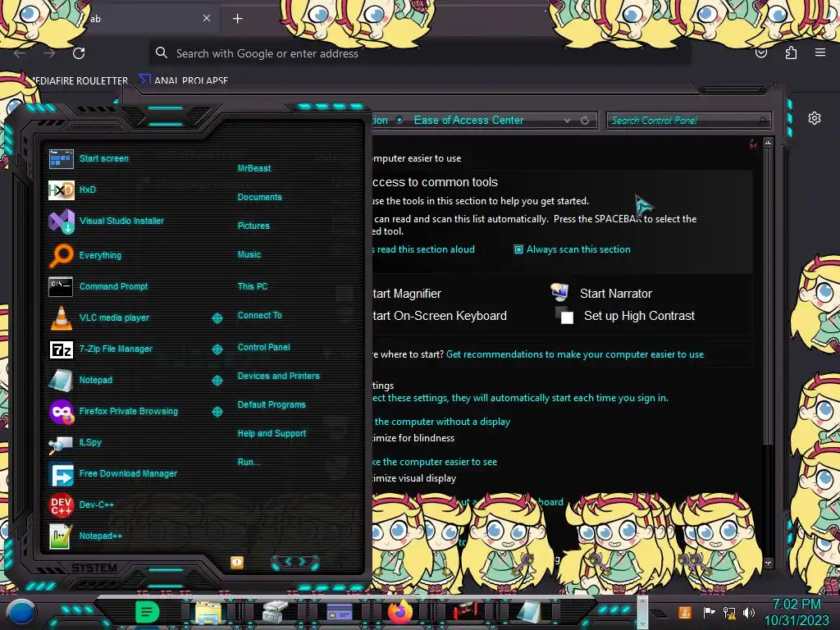
Task: Click the Start Narrator monitor icon
Action: coord(559,292)
